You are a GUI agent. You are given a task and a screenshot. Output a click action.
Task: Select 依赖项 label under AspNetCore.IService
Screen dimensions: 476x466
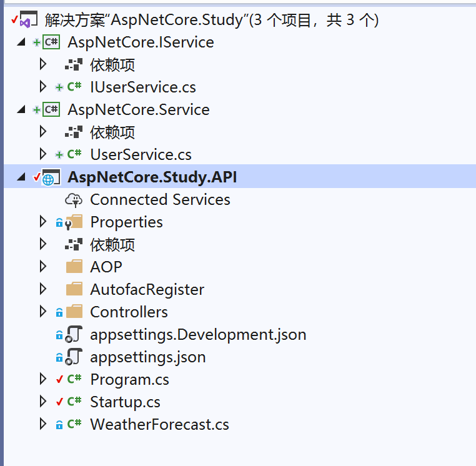click(x=112, y=65)
